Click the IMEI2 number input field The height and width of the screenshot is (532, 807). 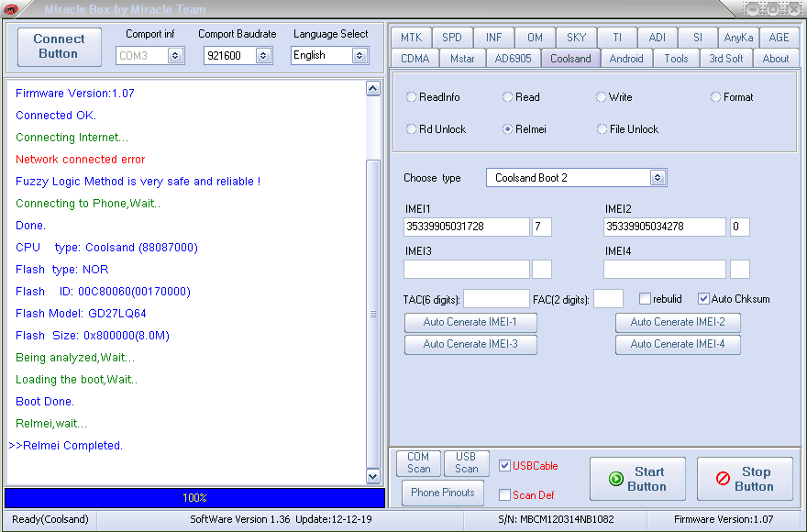coord(665,227)
